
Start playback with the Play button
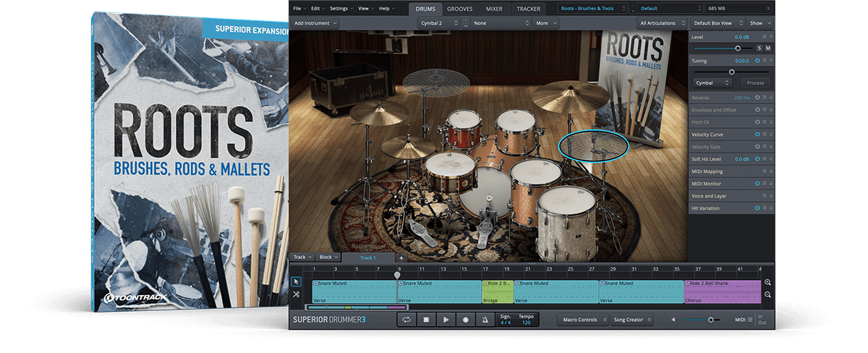pos(446,320)
